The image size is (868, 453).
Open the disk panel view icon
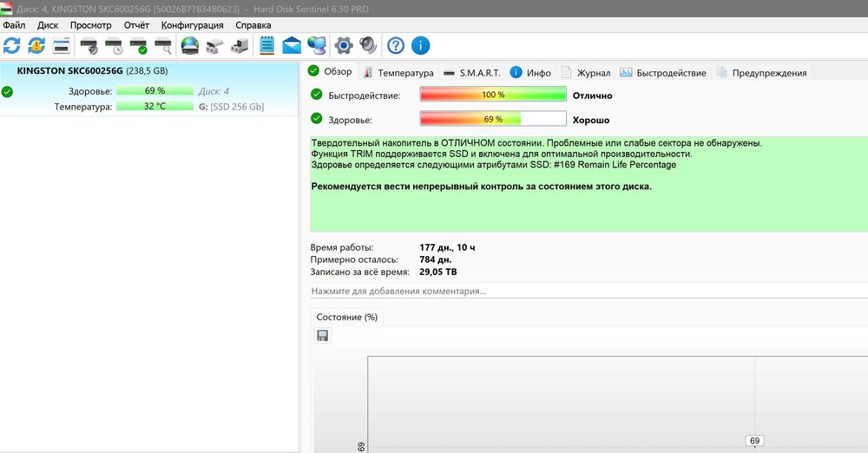tap(61, 45)
